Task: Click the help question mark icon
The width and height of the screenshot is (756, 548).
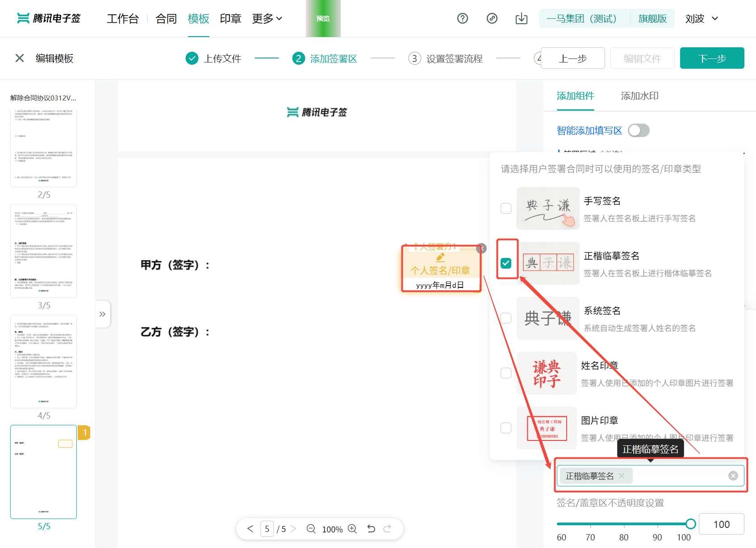Action: [x=462, y=18]
